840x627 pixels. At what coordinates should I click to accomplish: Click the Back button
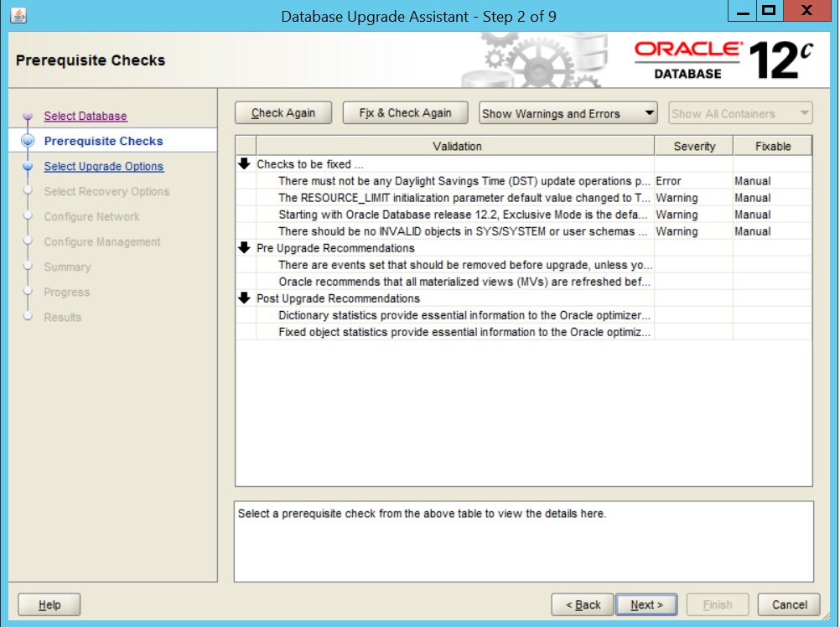(583, 604)
